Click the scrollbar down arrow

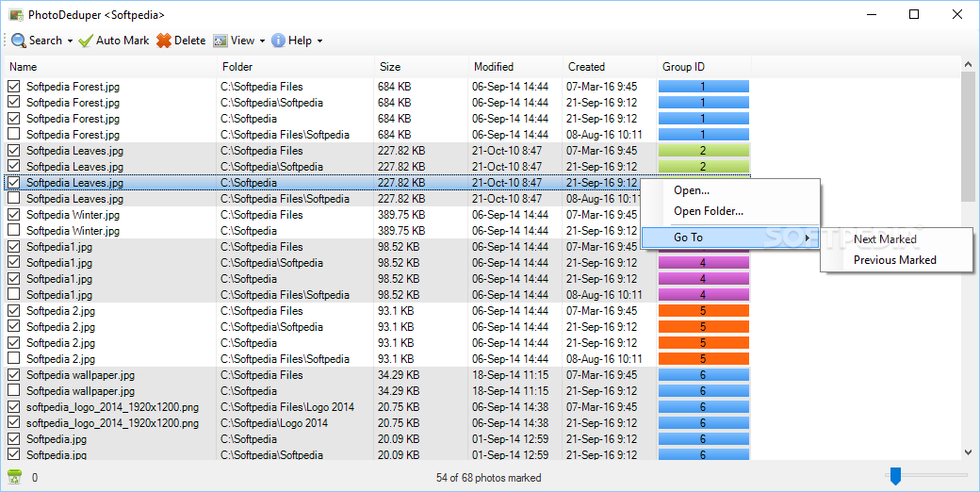point(968,452)
